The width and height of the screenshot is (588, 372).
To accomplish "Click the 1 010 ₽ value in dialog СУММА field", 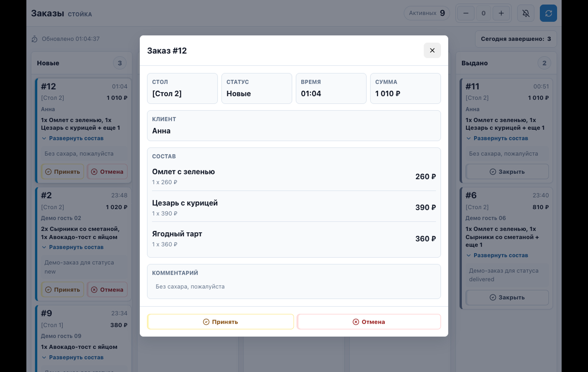I will pos(388,94).
